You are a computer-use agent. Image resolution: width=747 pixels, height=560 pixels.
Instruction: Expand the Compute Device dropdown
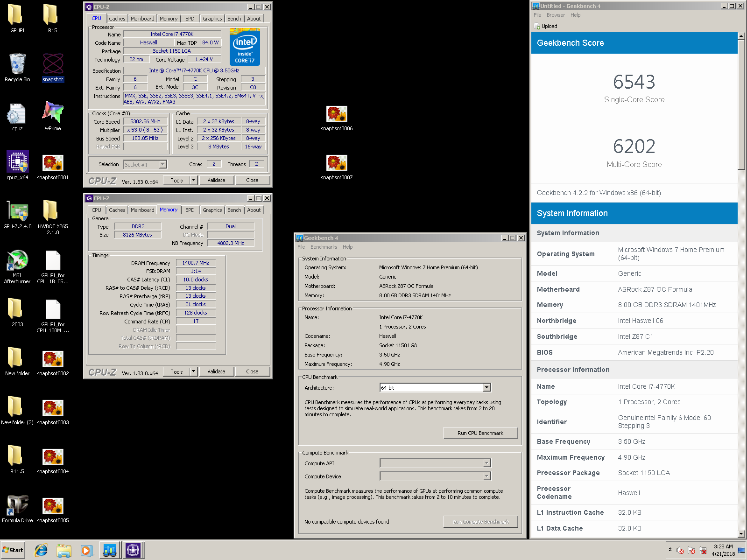[x=486, y=476]
